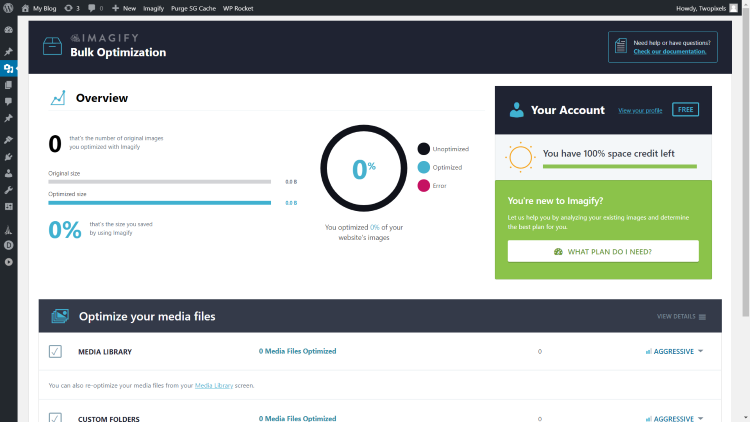Click the black Unoptimized legend swatch
The height and width of the screenshot is (422, 750).
[x=423, y=149]
